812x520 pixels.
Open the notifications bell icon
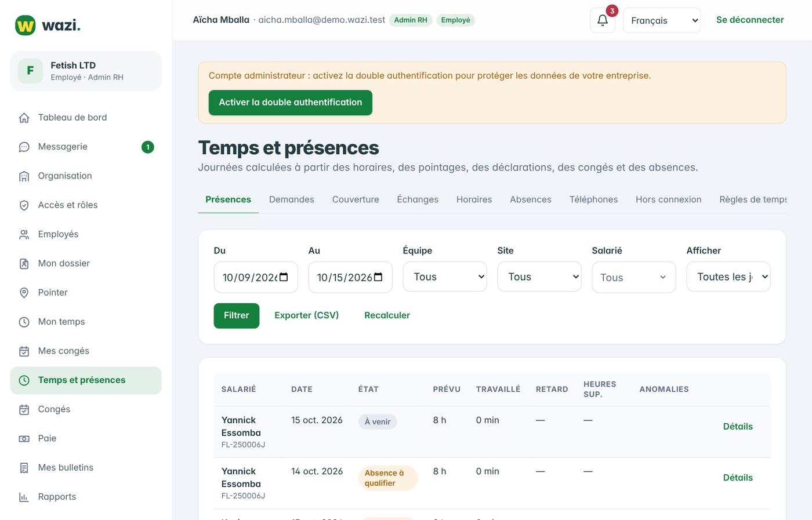(x=603, y=20)
